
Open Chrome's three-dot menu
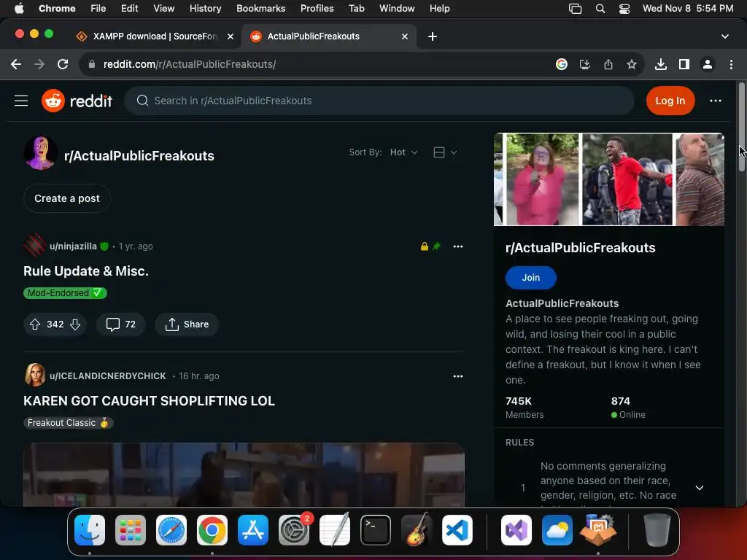coord(731,64)
